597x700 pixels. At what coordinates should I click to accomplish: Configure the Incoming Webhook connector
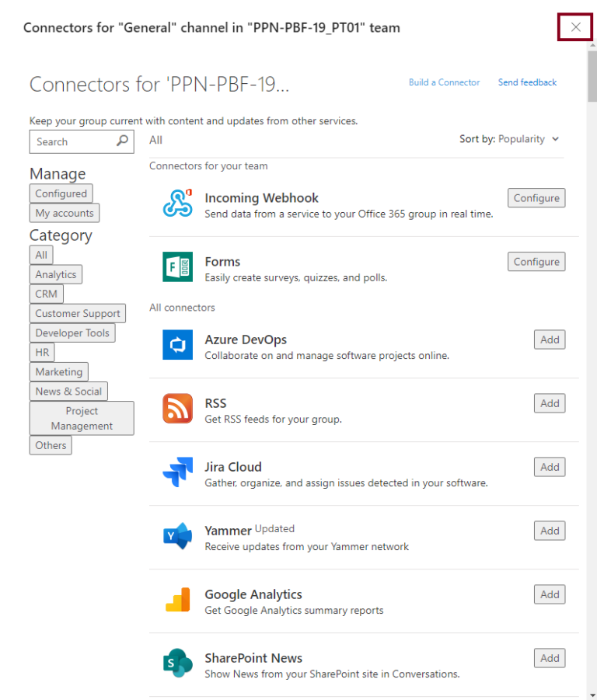536,198
